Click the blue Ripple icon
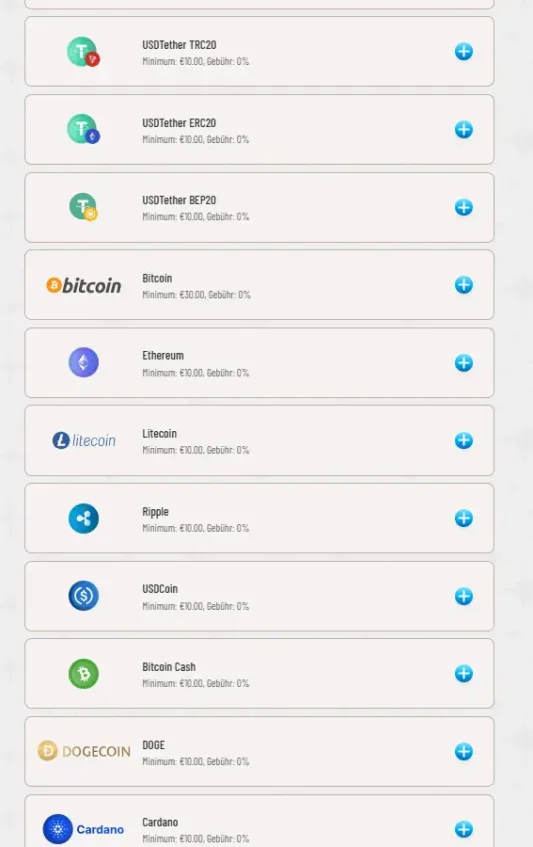The height and width of the screenshot is (847, 533). [83, 519]
